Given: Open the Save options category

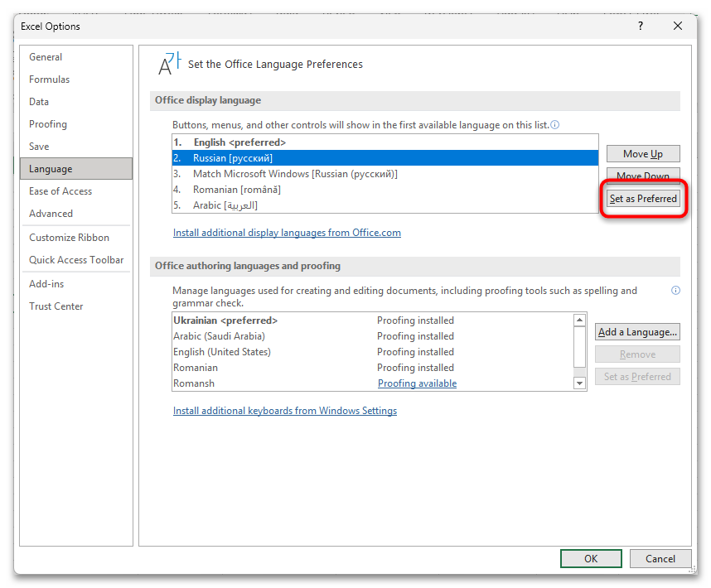Looking at the screenshot, I should 76,147.
